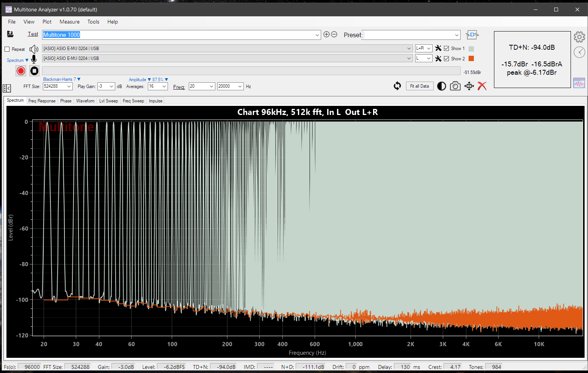The image size is (588, 373).
Task: Switch to the Impulse tab
Action: [155, 101]
